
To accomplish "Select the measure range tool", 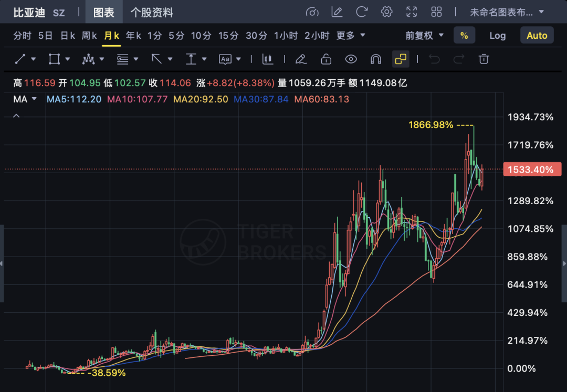I will point(191,59).
